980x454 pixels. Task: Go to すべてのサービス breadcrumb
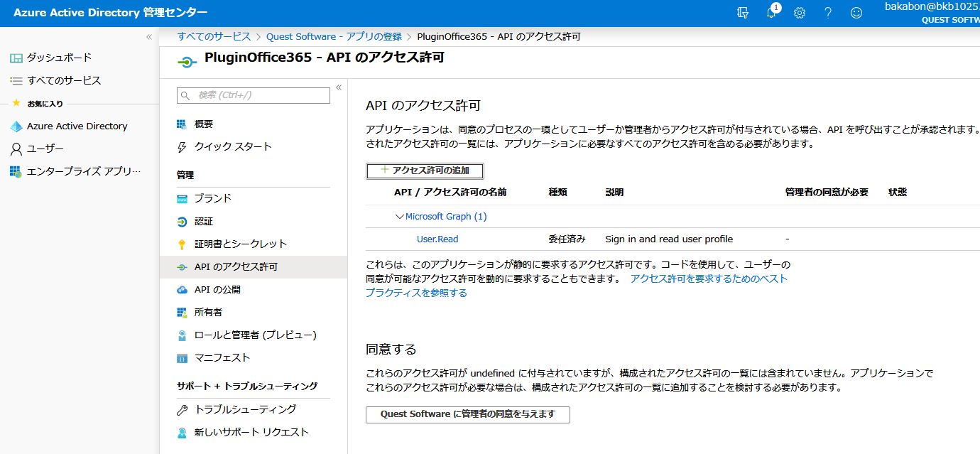click(x=214, y=36)
